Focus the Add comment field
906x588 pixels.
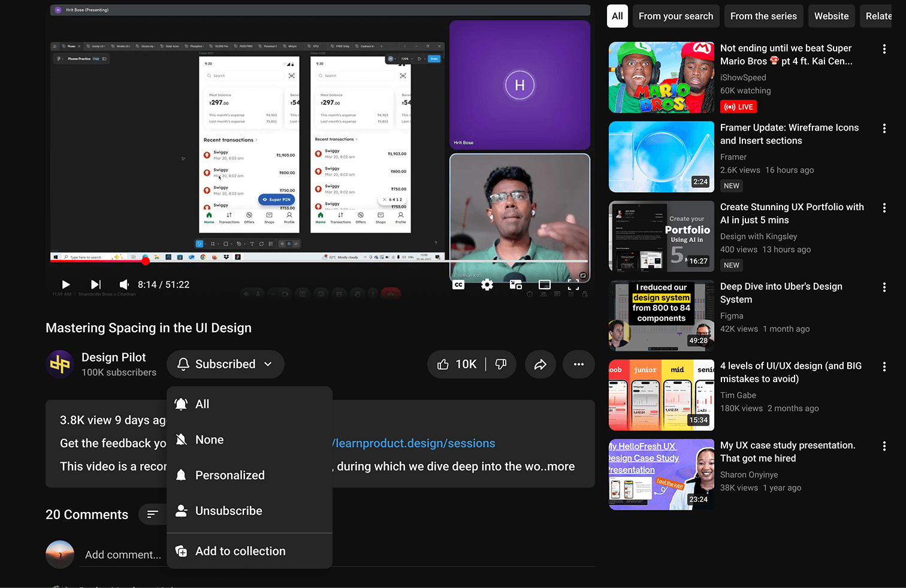pos(123,555)
